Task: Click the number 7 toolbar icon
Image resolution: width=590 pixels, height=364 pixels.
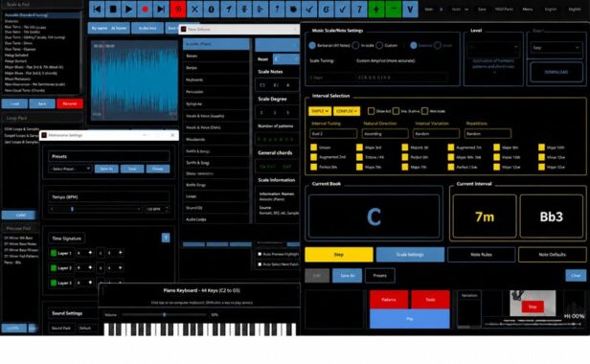Action: point(359,9)
